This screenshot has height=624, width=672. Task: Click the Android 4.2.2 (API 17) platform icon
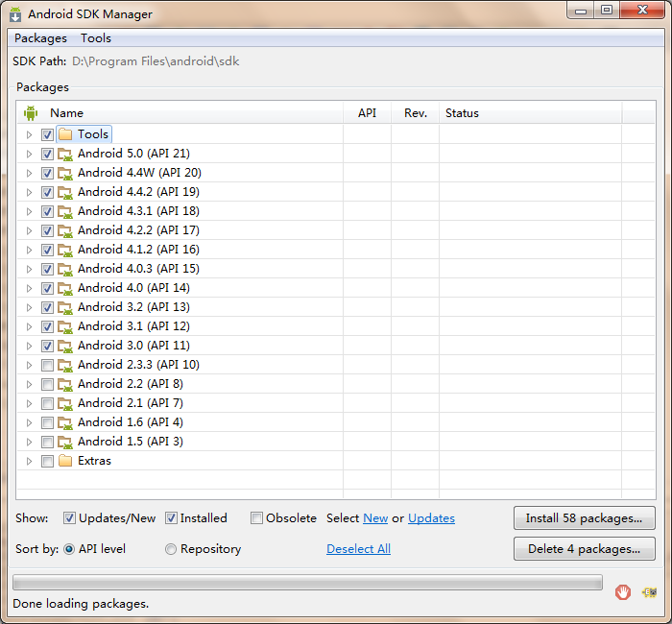[65, 230]
